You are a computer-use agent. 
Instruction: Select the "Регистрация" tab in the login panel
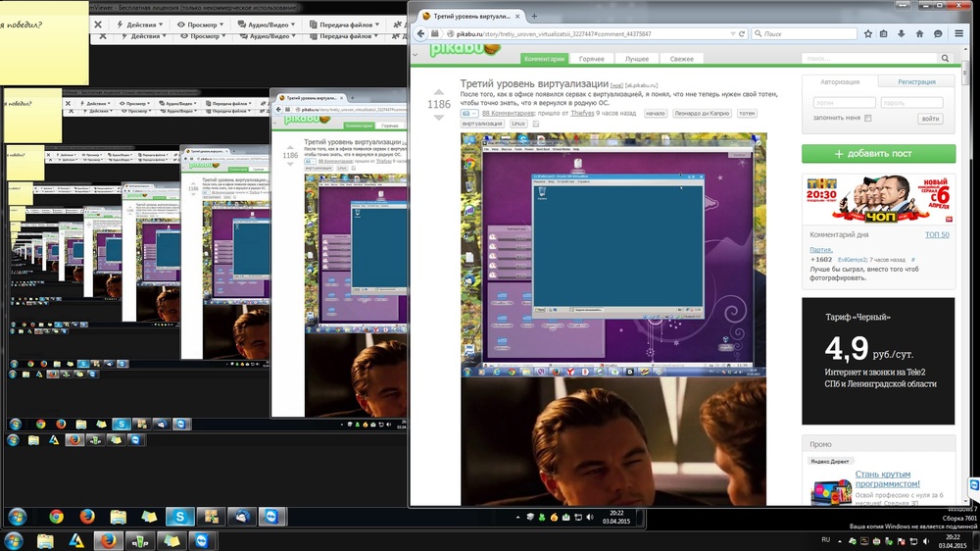point(916,82)
